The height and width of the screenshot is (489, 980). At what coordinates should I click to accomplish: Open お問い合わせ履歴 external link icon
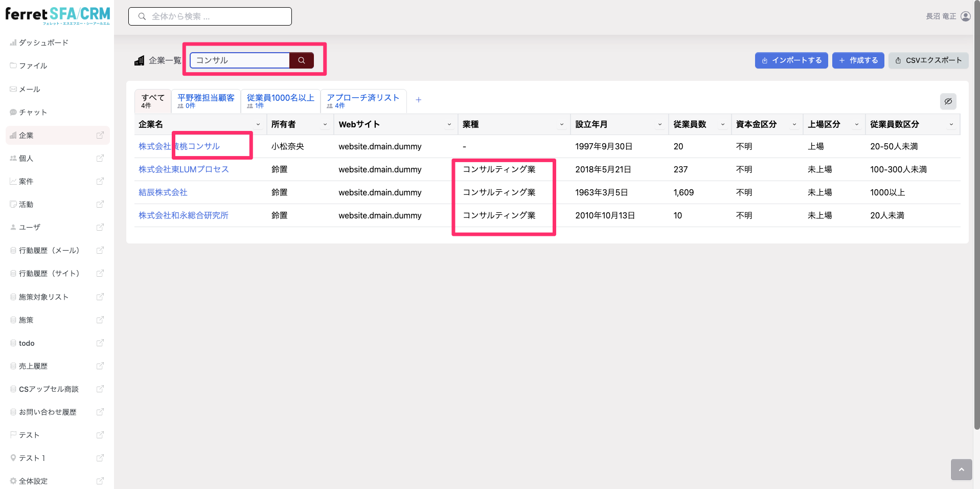click(100, 412)
